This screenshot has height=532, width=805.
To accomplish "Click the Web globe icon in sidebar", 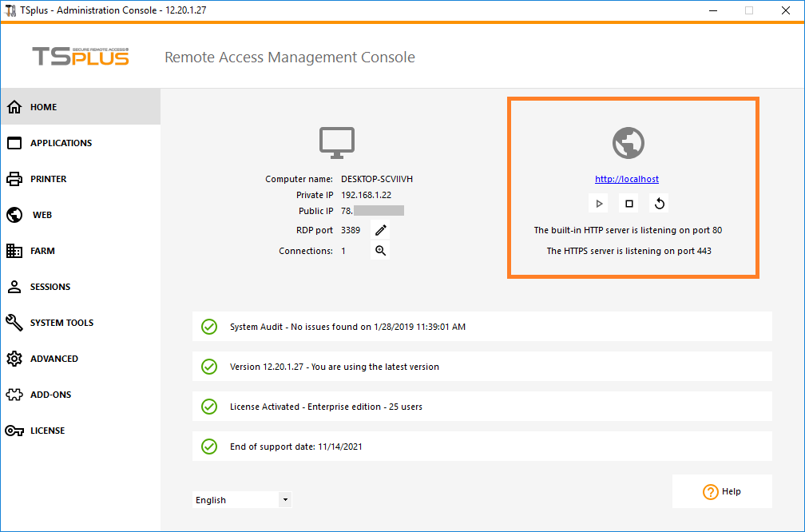I will point(14,215).
